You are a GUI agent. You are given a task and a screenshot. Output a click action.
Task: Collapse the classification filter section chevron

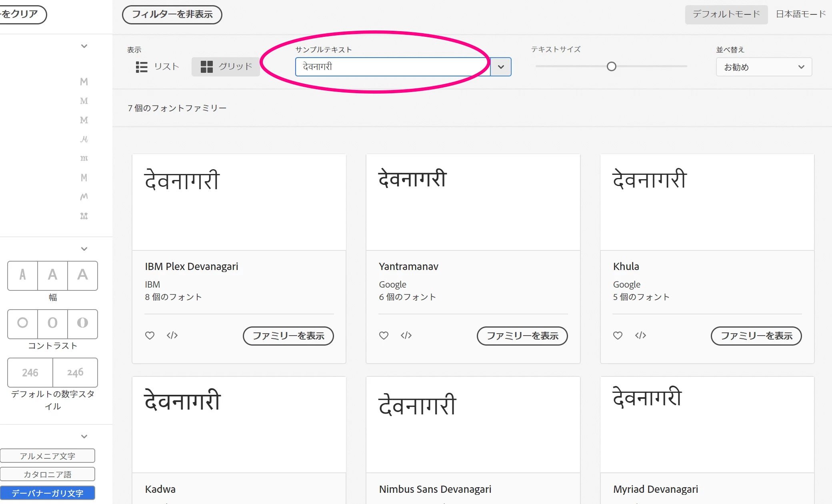[84, 46]
